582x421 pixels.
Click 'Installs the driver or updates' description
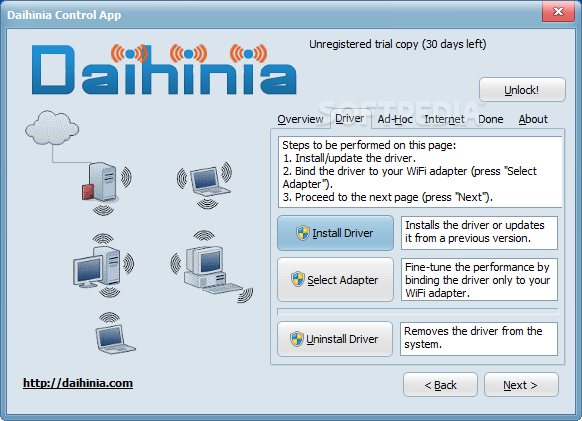tap(479, 233)
